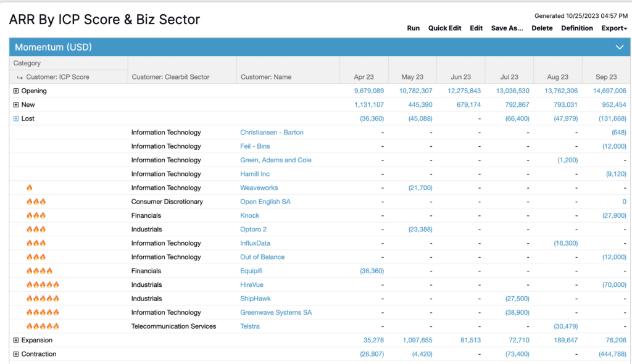
Task: Open the report Definition
Action: (577, 28)
